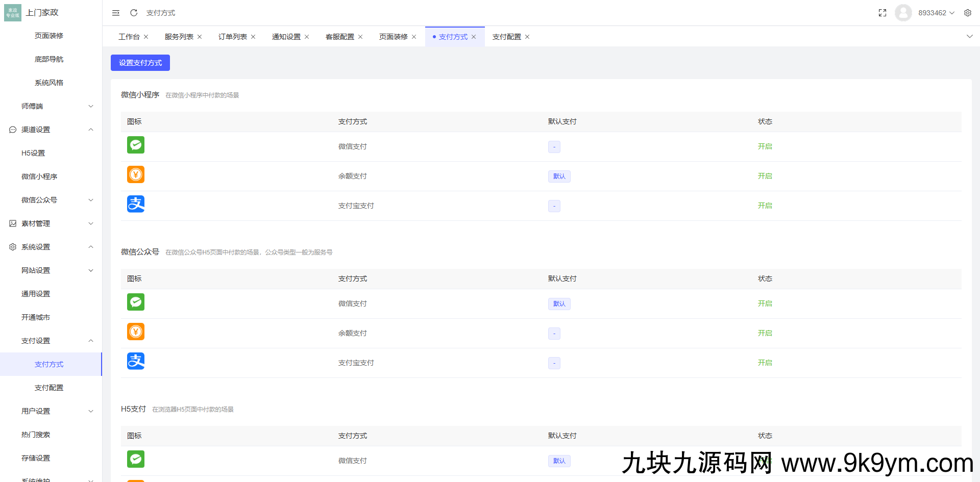Switch to the 订单列表 tab
This screenshot has height=482, width=980.
(x=232, y=36)
